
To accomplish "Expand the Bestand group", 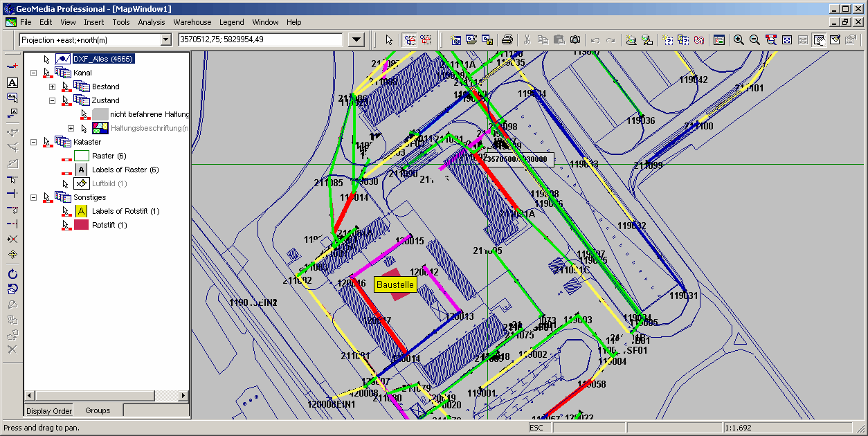I will pyautogui.click(x=52, y=87).
